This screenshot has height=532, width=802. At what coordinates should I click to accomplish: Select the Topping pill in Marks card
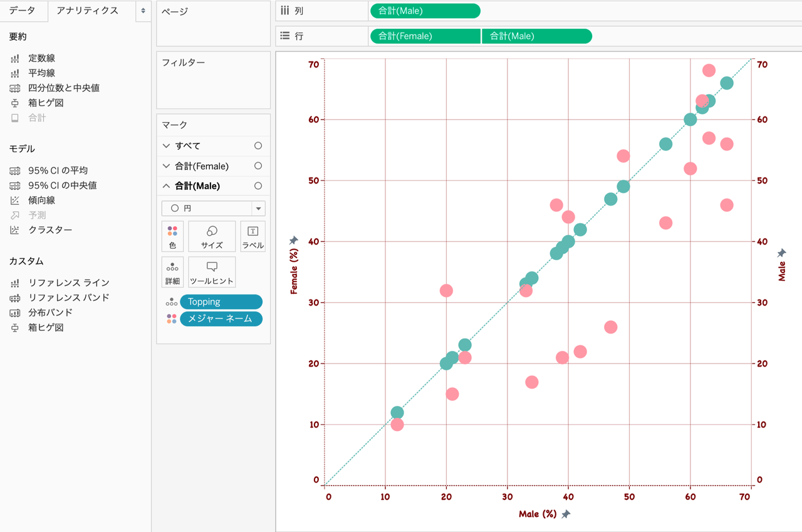point(221,302)
